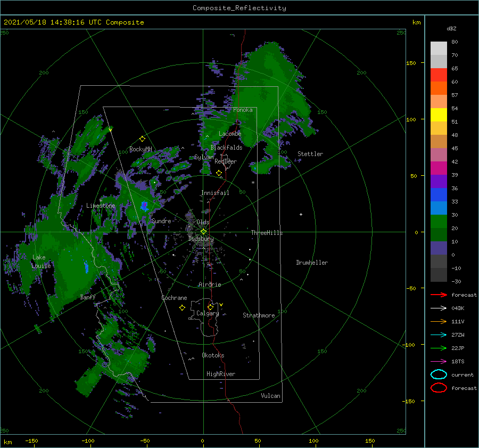Click the yellow diamond marker near RockyMH
The width and height of the screenshot is (479, 448).
[142, 139]
